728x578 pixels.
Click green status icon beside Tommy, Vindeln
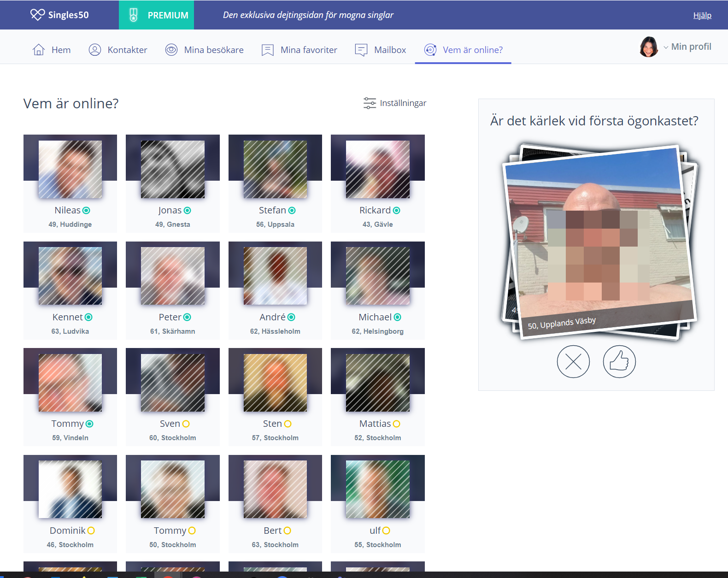(x=89, y=424)
